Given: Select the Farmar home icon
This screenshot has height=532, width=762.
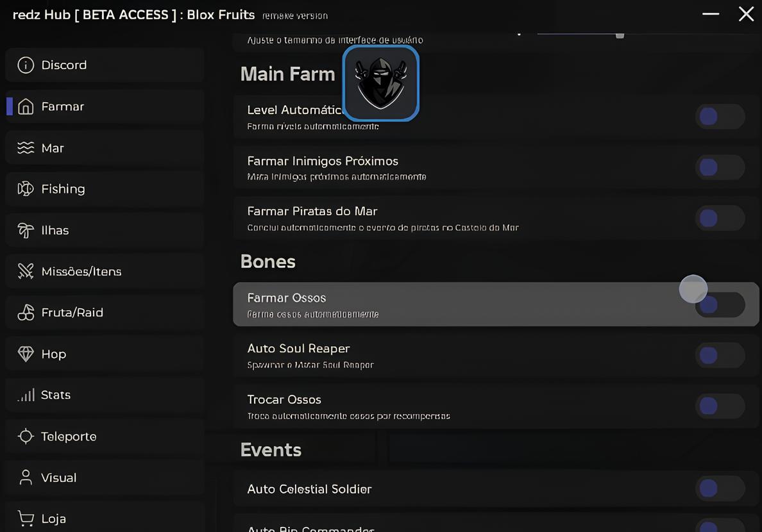Looking at the screenshot, I should [x=26, y=106].
